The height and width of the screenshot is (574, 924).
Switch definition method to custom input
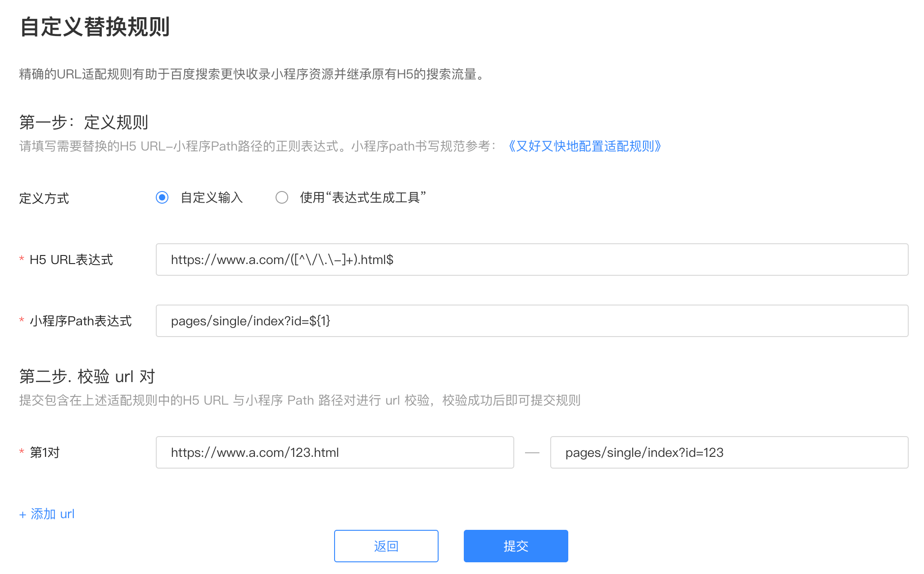[162, 197]
